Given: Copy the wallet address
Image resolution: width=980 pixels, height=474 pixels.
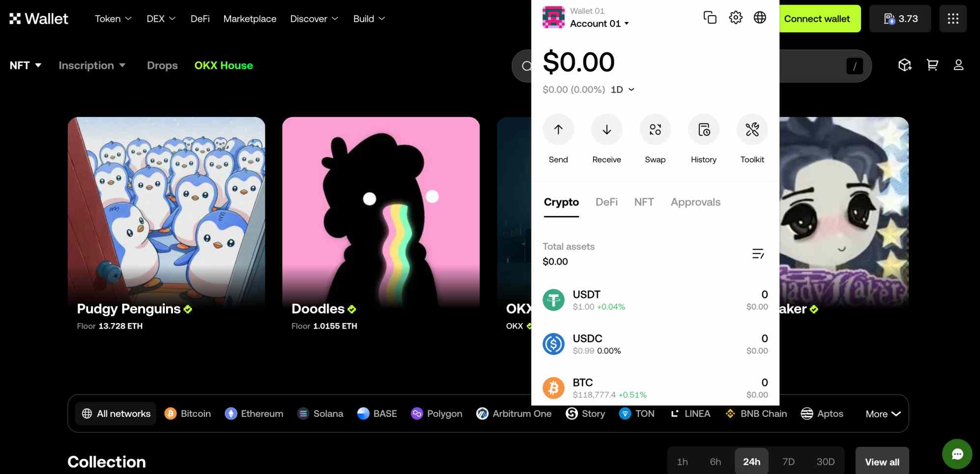Looking at the screenshot, I should pos(710,17).
